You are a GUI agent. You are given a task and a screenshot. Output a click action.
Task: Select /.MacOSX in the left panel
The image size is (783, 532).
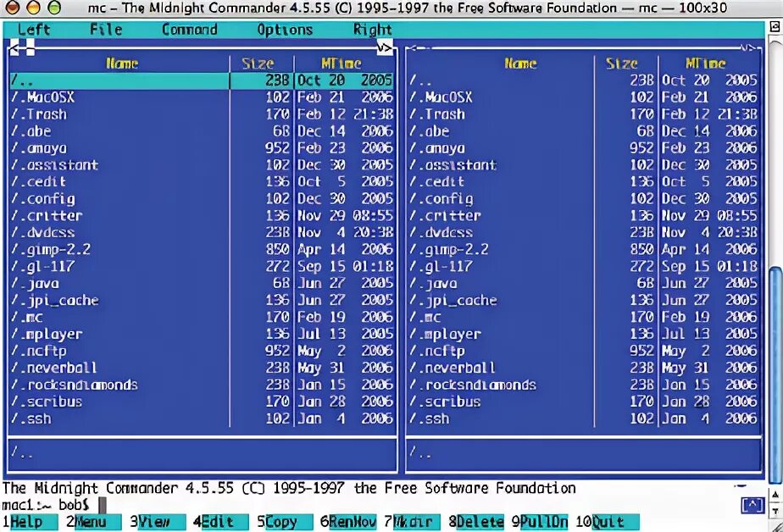(x=202, y=97)
